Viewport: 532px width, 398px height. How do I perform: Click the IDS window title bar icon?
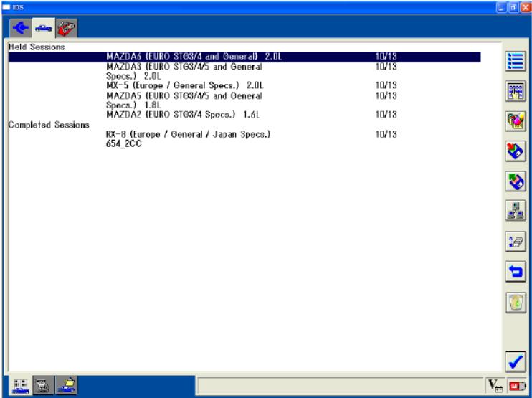(x=6, y=7)
